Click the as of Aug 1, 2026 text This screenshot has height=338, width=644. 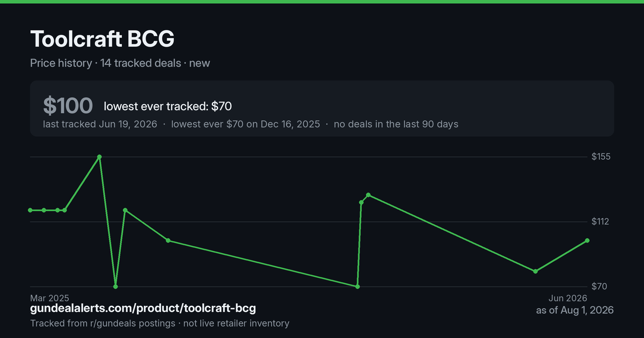[x=575, y=310]
